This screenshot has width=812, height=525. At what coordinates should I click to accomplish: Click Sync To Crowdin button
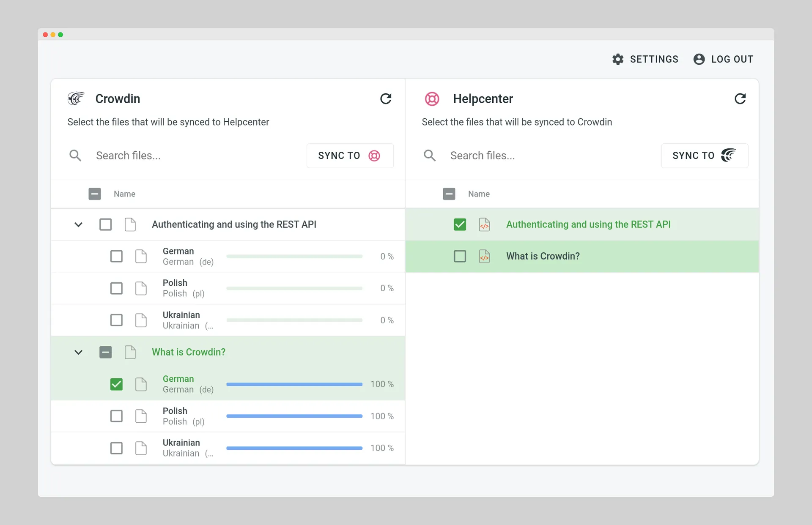pos(705,156)
